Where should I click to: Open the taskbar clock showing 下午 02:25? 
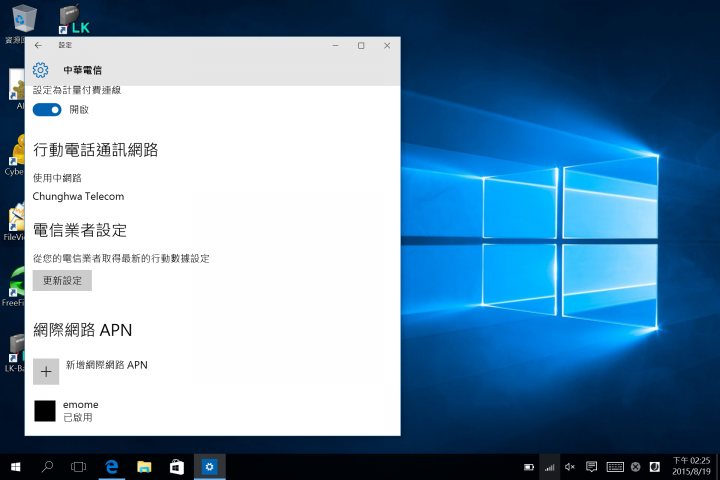pos(691,466)
